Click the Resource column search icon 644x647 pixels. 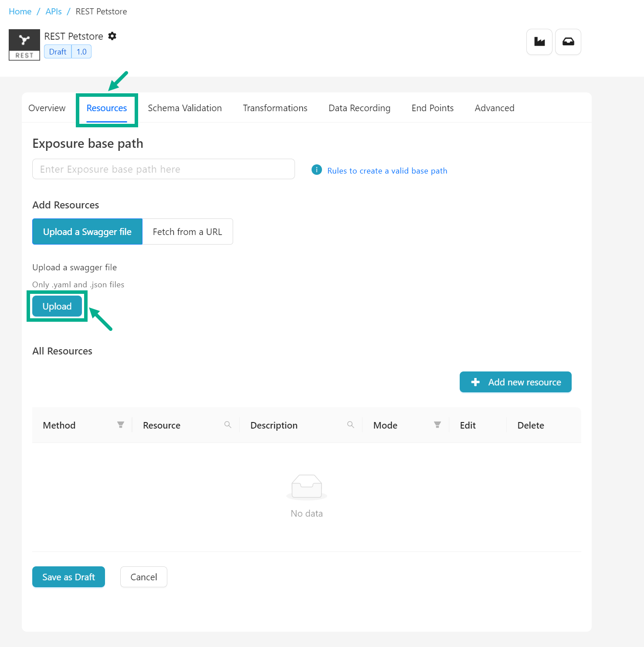[227, 425]
